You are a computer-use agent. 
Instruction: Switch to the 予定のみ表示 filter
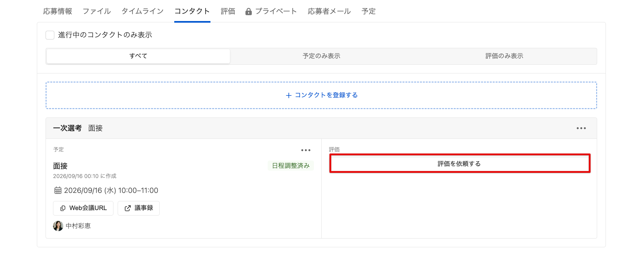[321, 56]
